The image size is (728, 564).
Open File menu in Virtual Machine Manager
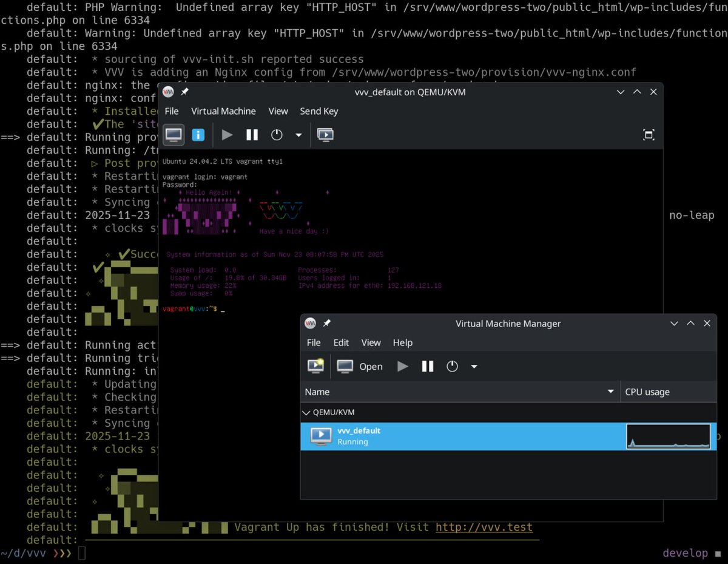tap(314, 342)
